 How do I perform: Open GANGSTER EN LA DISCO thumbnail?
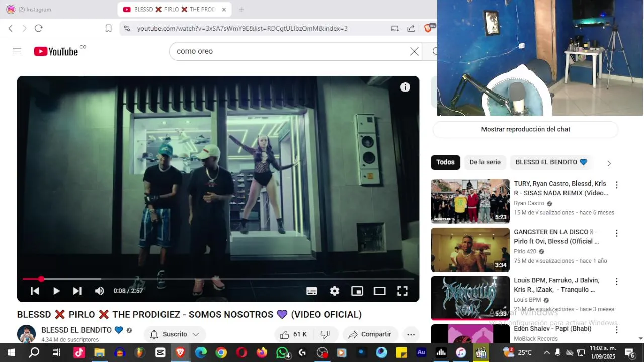point(470,250)
